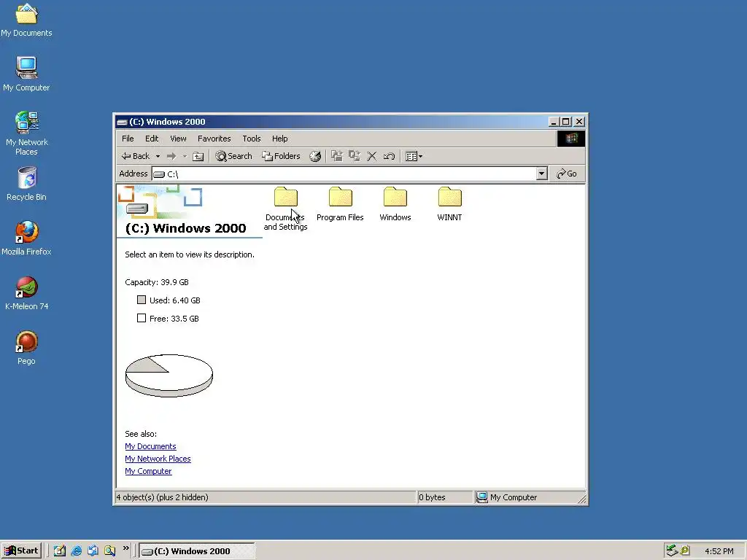747x560 pixels.
Task: Click the Go button
Action: (x=567, y=174)
